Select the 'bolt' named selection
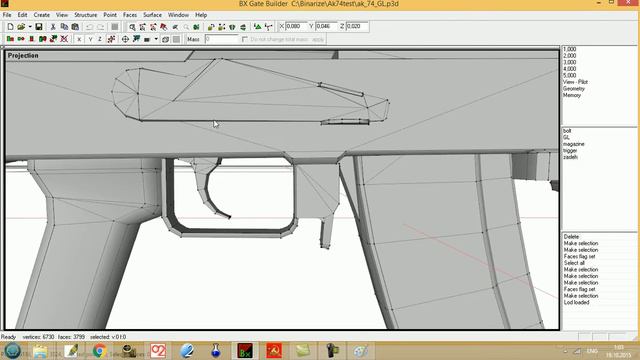This screenshot has width=640, height=360. [x=567, y=131]
